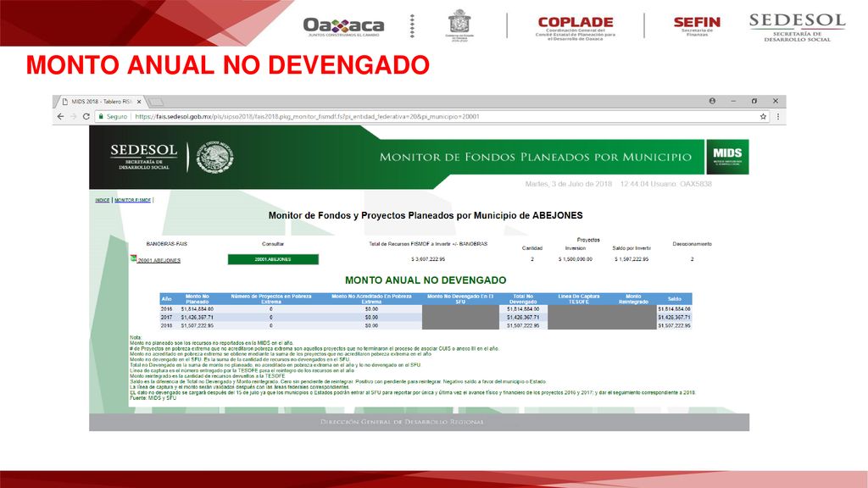The image size is (868, 488).
Task: Click the Excel icon beside 20001 ABEJONES
Action: [133, 258]
